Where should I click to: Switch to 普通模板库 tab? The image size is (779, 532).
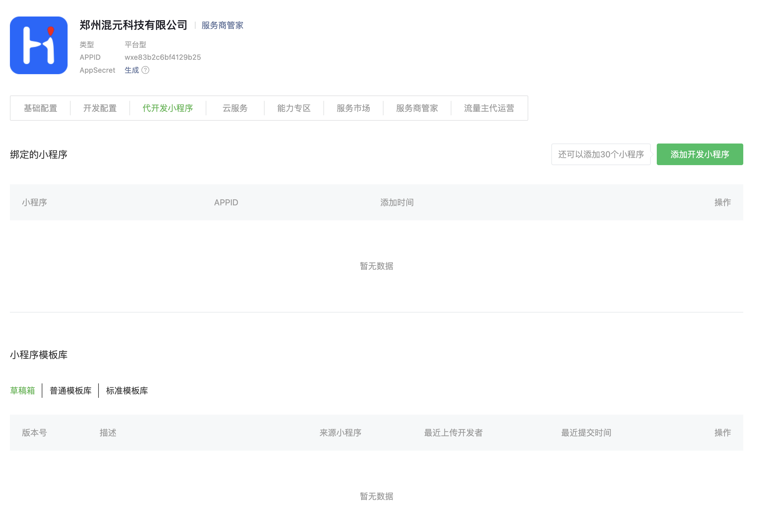(70, 391)
